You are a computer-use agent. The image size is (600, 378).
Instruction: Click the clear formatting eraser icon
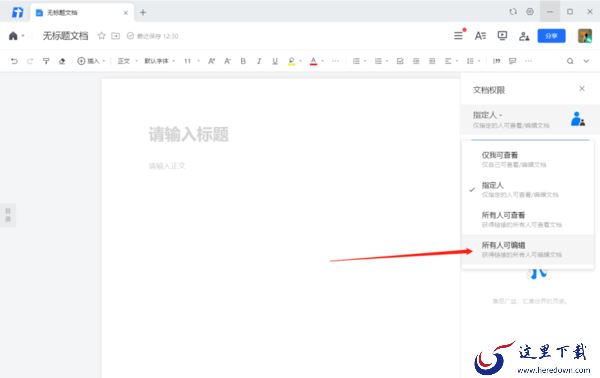click(62, 61)
